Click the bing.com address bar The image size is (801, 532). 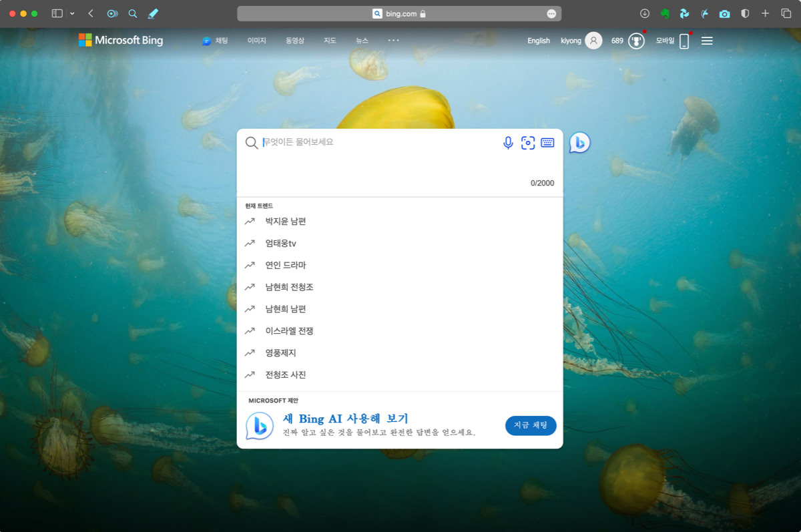399,13
